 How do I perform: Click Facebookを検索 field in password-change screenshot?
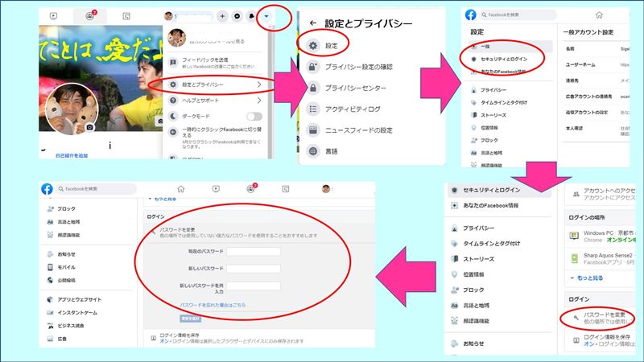pos(96,189)
